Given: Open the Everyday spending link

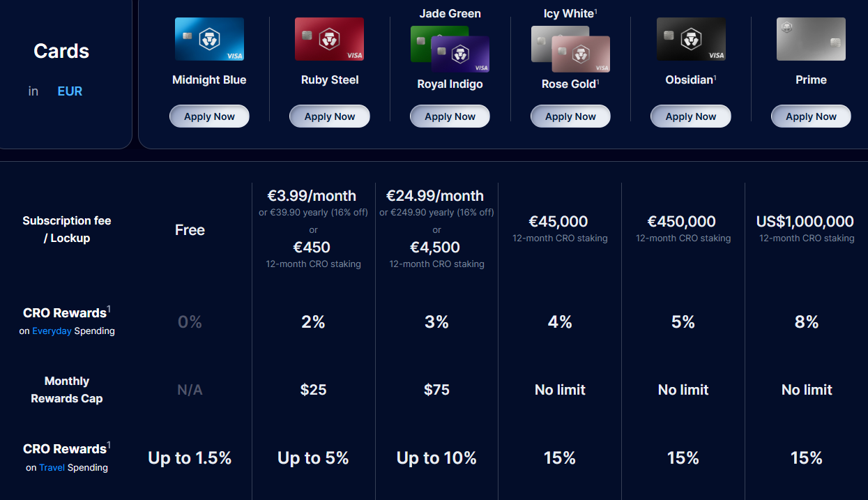Looking at the screenshot, I should click(52, 331).
